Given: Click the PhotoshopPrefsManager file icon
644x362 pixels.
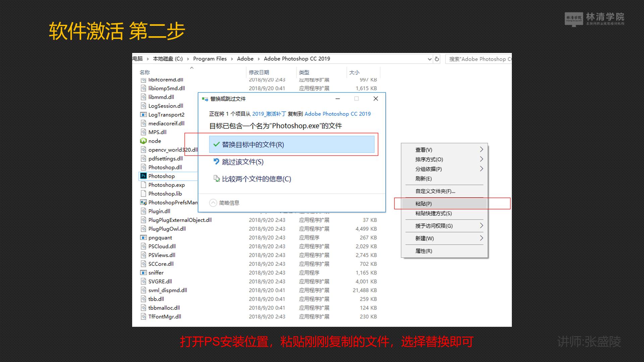Looking at the screenshot, I should [143, 202].
